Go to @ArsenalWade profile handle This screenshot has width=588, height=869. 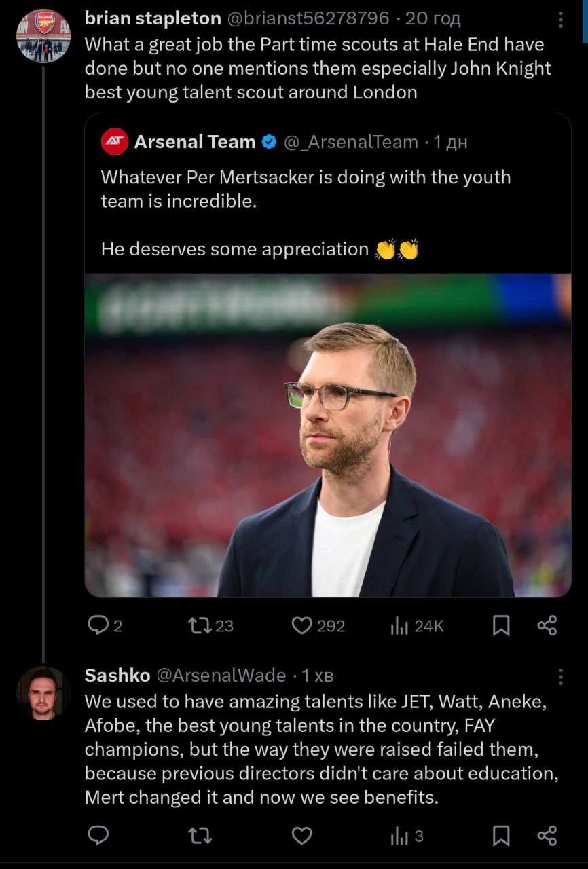(x=221, y=676)
